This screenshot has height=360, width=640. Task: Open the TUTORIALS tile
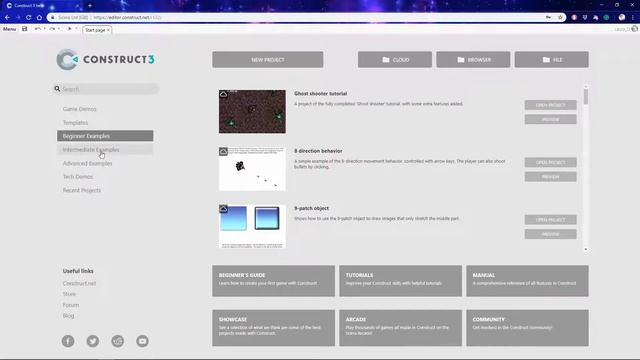coord(400,281)
